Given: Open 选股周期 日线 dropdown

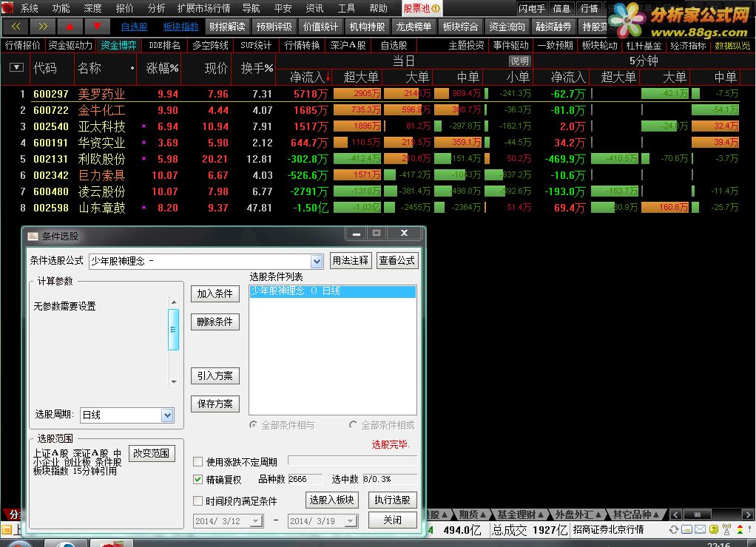Looking at the screenshot, I should (x=167, y=415).
